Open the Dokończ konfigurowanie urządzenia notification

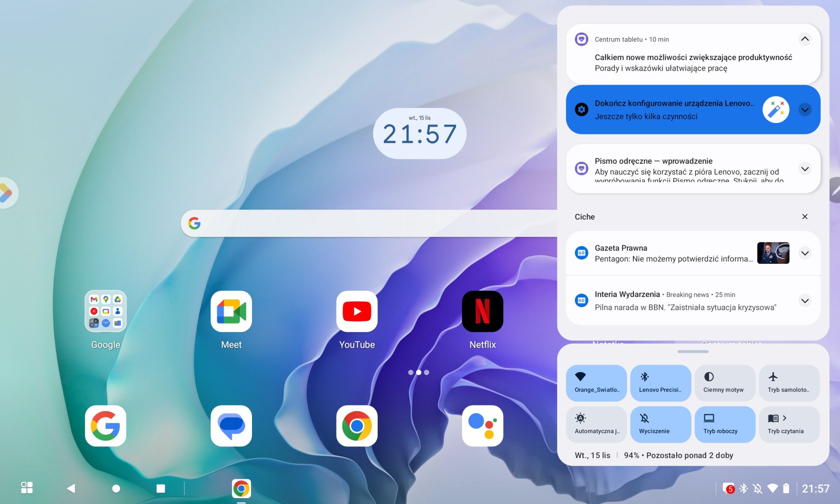click(x=693, y=110)
